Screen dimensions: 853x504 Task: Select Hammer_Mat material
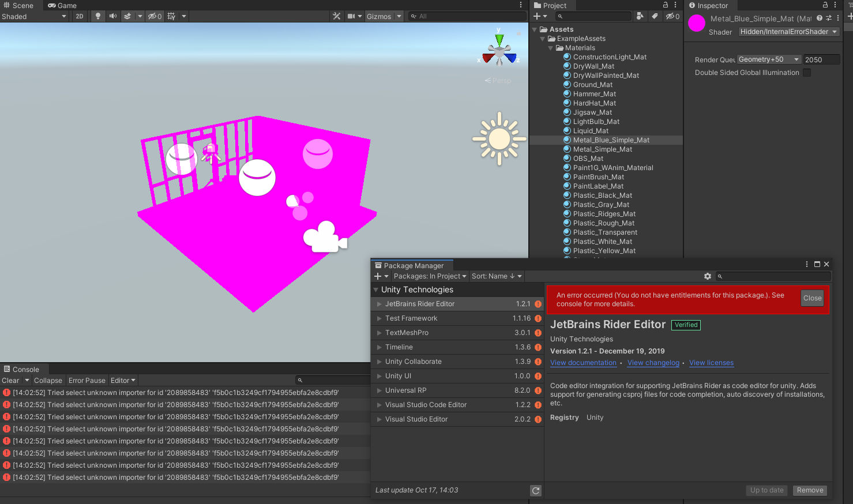(594, 94)
